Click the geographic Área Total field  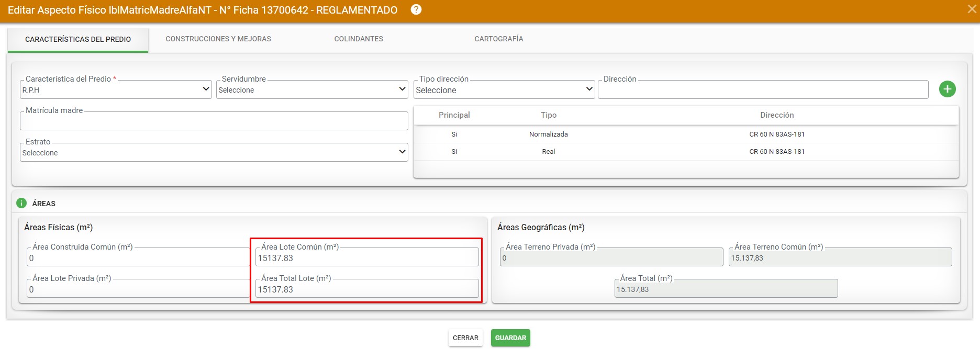point(726,289)
